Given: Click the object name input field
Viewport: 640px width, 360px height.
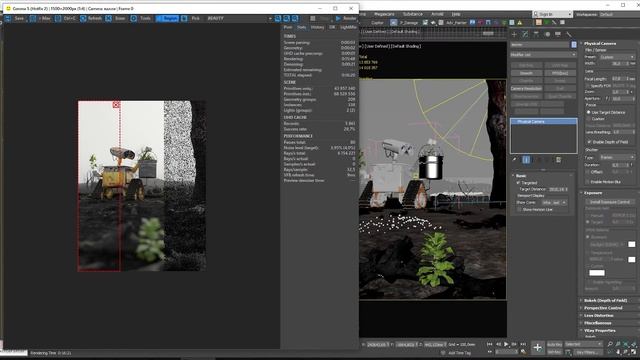Looking at the screenshot, I should tap(540, 44).
